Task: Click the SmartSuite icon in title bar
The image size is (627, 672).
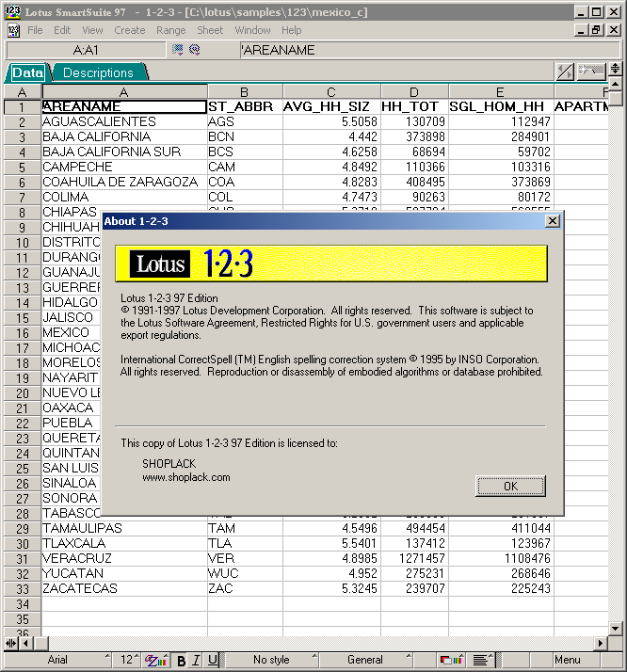Action: pos(13,11)
